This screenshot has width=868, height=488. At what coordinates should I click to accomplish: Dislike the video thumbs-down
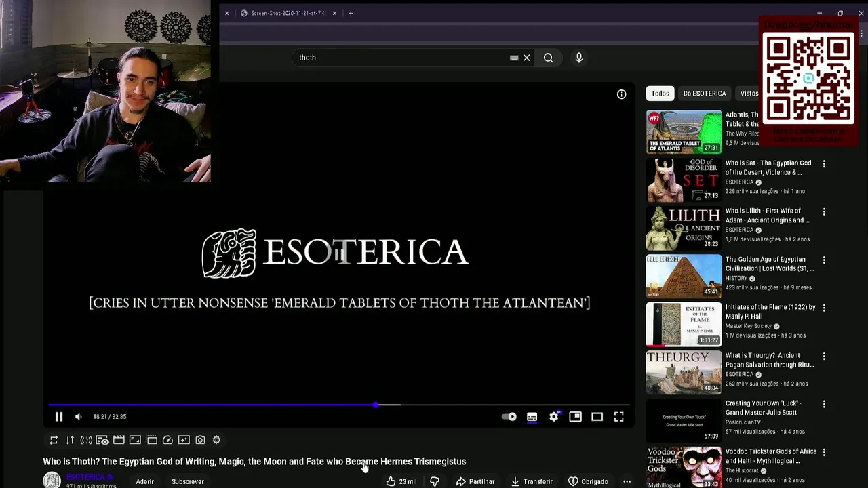click(x=435, y=481)
